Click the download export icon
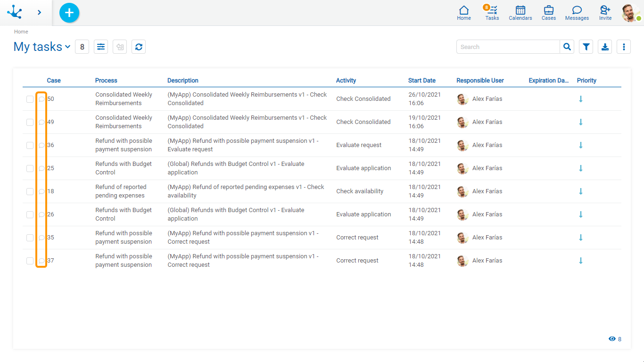Image resolution: width=644 pixels, height=362 pixels. coord(605,47)
